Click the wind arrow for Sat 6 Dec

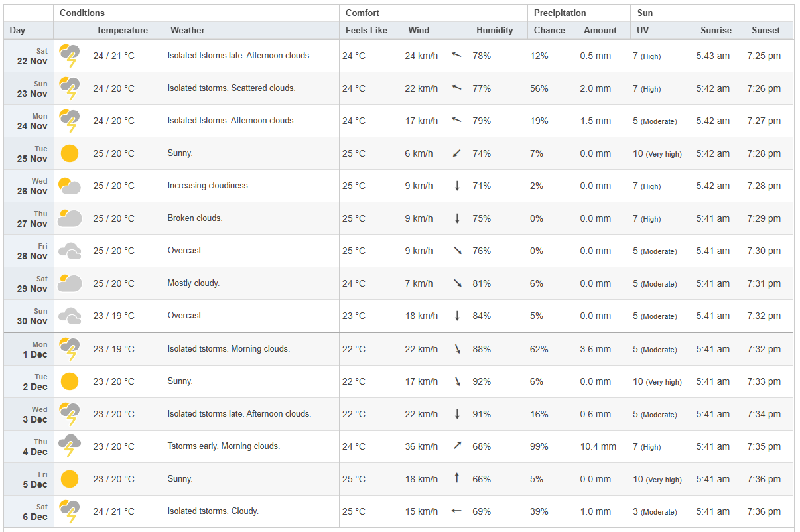[456, 511]
